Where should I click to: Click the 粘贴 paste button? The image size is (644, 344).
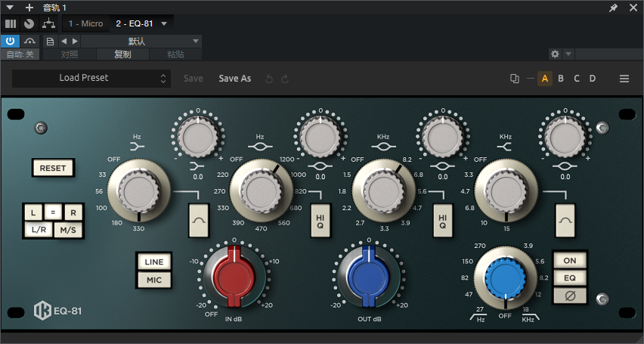pyautogui.click(x=176, y=54)
